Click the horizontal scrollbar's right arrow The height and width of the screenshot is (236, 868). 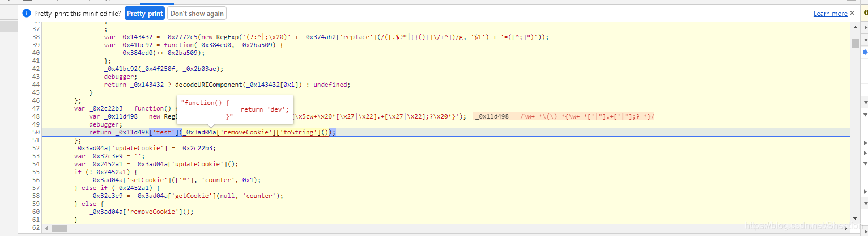(846, 228)
